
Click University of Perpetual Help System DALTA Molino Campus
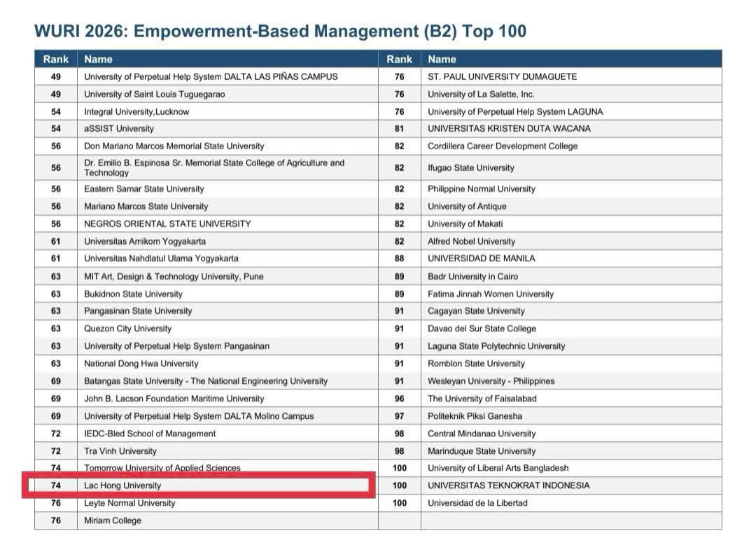(x=199, y=416)
